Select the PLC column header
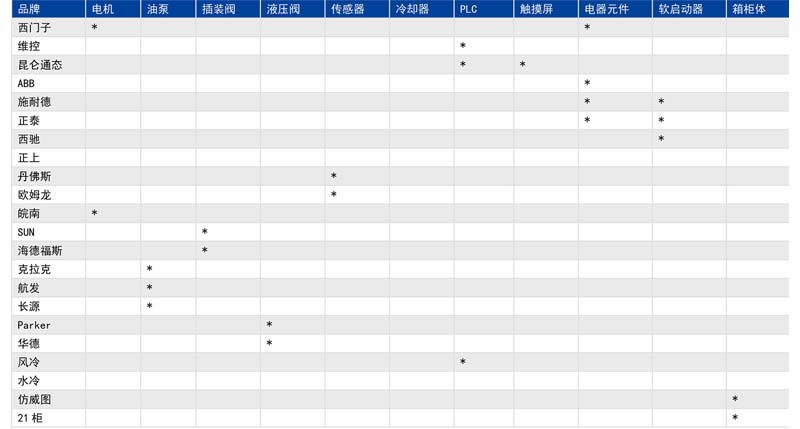The height and width of the screenshot is (429, 800). tap(468, 9)
